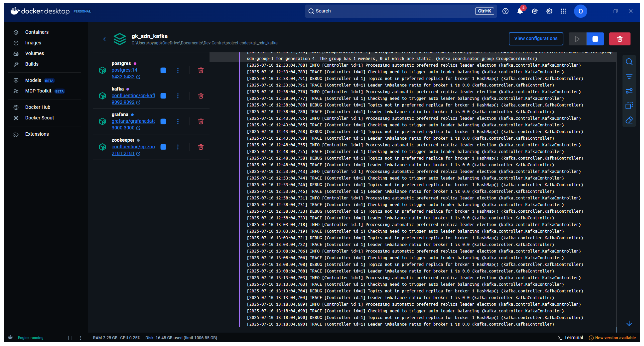
Task: Open the postgres:14 image link
Action: click(x=124, y=70)
